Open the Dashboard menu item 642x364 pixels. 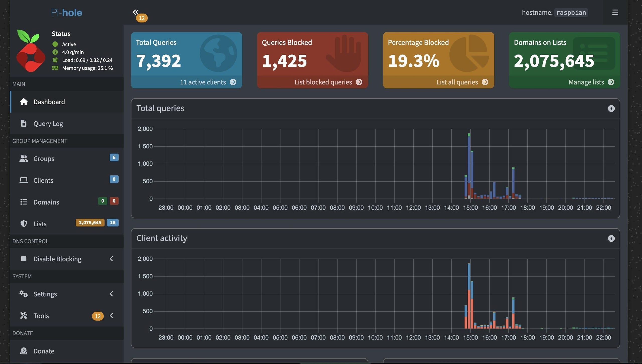tap(67, 102)
